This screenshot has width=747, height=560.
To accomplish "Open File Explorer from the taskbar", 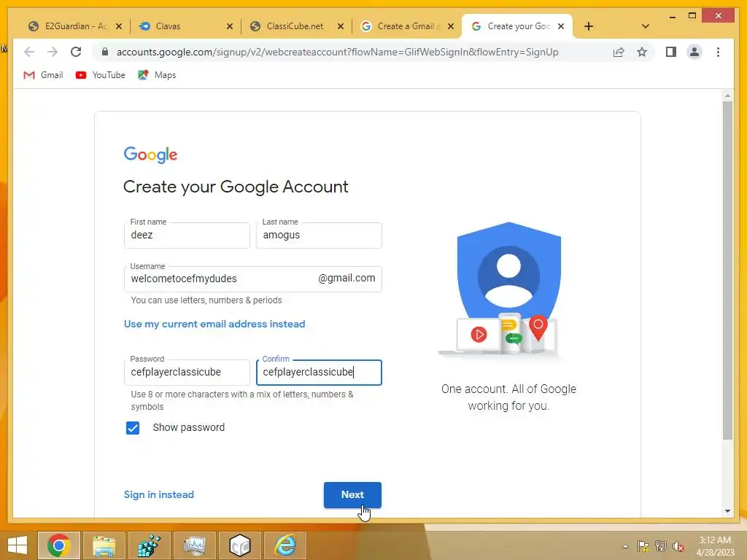I will pyautogui.click(x=104, y=545).
